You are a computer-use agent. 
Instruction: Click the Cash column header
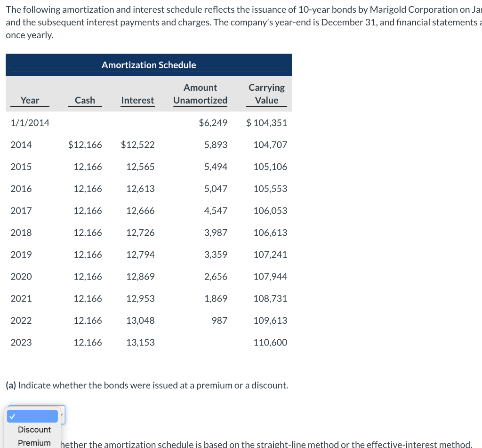pos(85,100)
